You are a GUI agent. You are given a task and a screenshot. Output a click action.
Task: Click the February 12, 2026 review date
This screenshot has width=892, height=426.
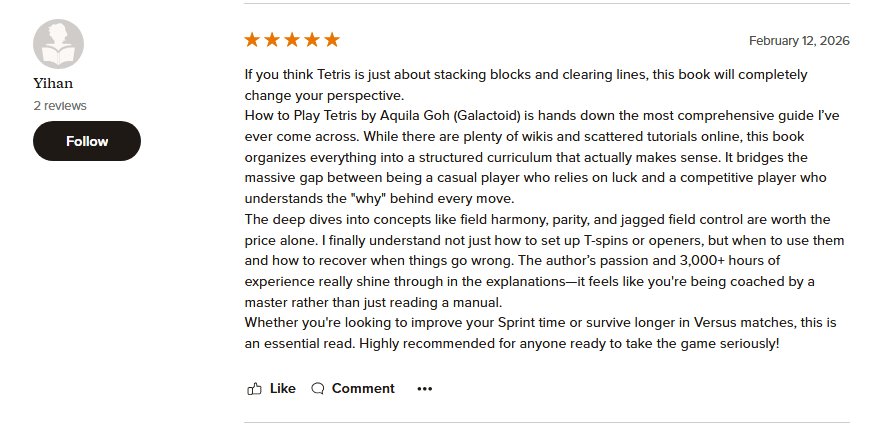799,41
